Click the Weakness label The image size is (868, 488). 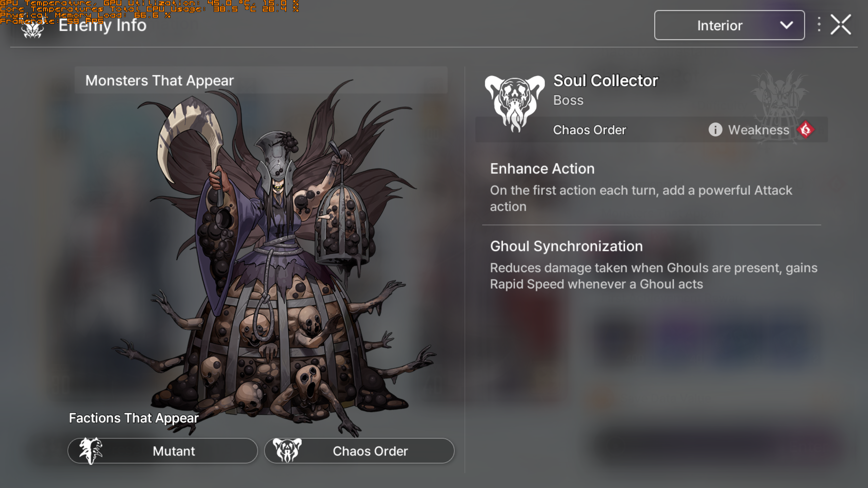click(x=758, y=130)
